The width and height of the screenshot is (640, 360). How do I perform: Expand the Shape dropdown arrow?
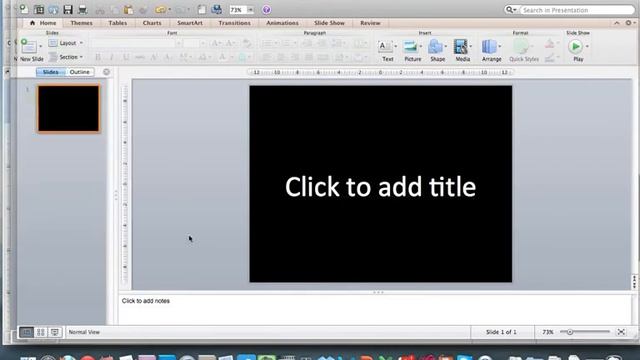pyautogui.click(x=445, y=46)
